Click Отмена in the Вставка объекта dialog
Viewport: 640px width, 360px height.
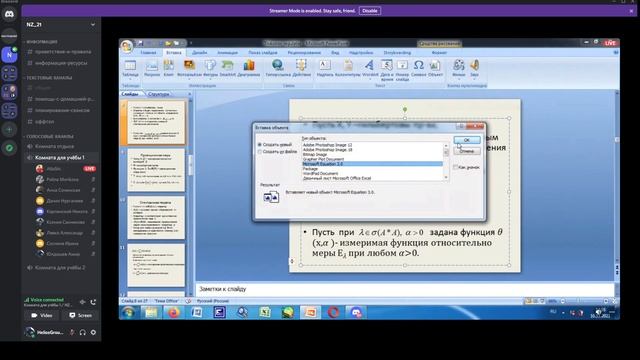(467, 151)
